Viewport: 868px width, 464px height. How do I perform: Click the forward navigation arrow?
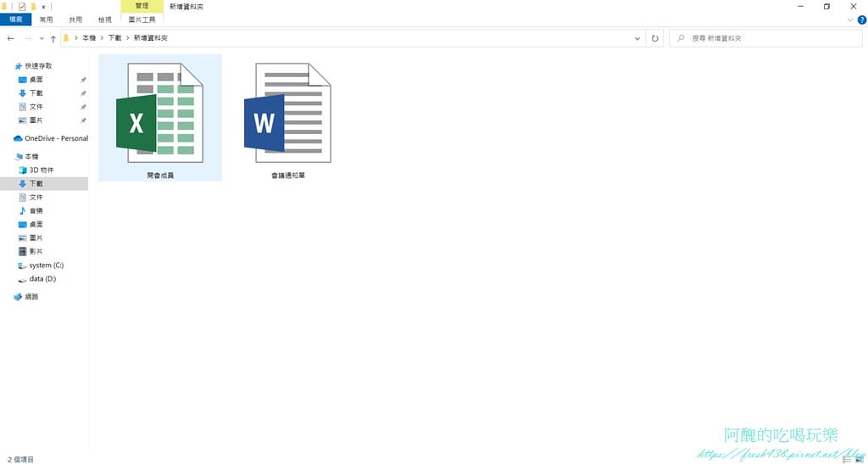[x=28, y=39]
